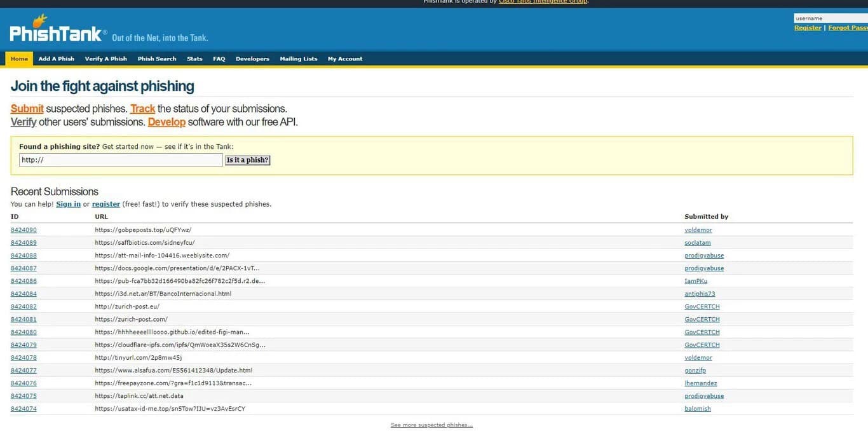Open submission ID 8424090

pos(24,230)
